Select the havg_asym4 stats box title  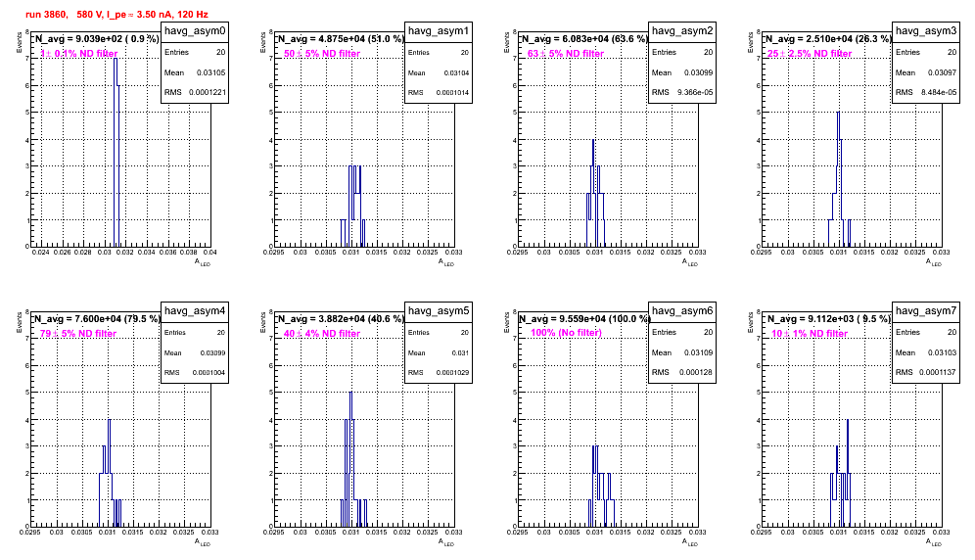pyautogui.click(x=195, y=310)
